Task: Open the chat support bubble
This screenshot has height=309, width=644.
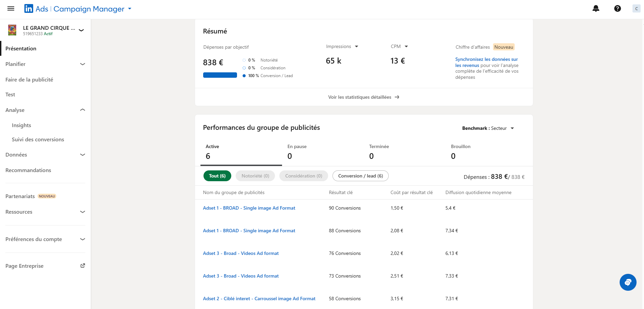Action: [x=628, y=282]
